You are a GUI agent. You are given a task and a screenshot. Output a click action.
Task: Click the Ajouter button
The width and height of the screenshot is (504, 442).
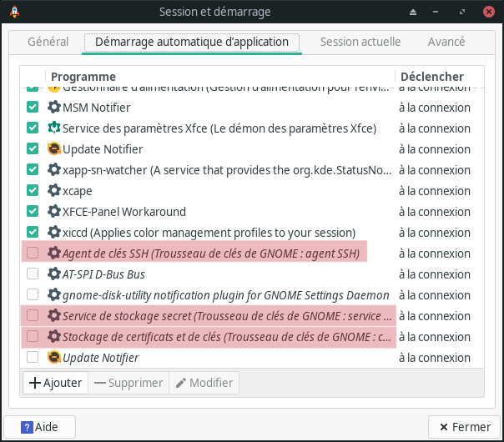(x=56, y=383)
